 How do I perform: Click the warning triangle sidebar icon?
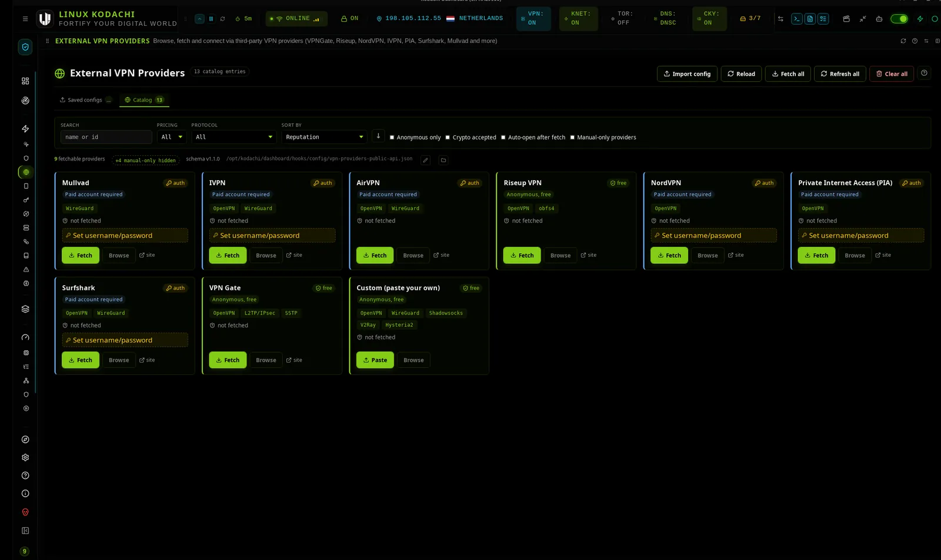coord(26,270)
